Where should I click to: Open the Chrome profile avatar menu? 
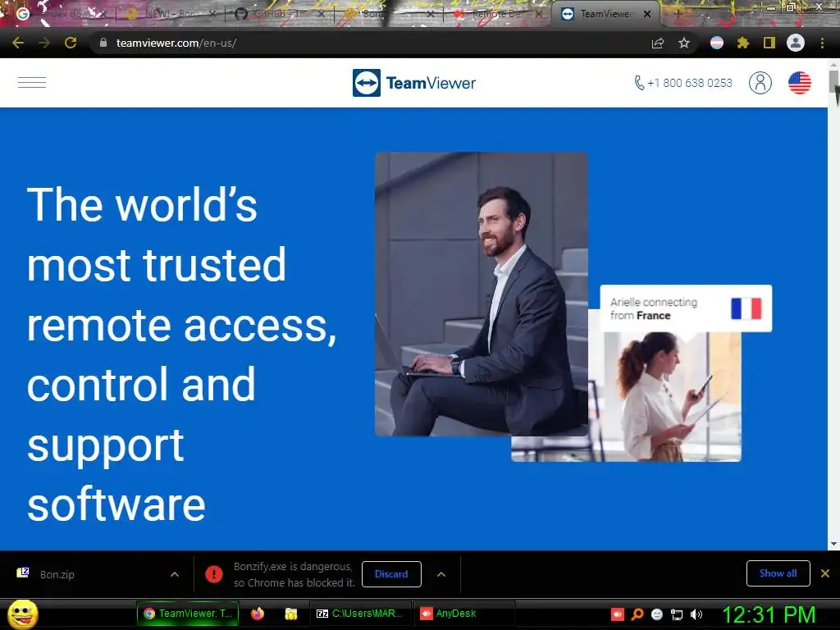tap(796, 43)
